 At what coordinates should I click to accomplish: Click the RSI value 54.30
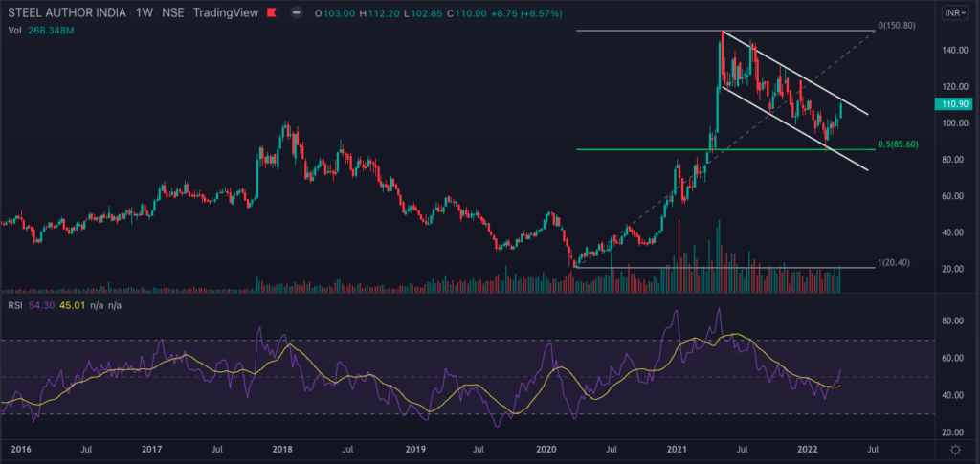[40, 305]
